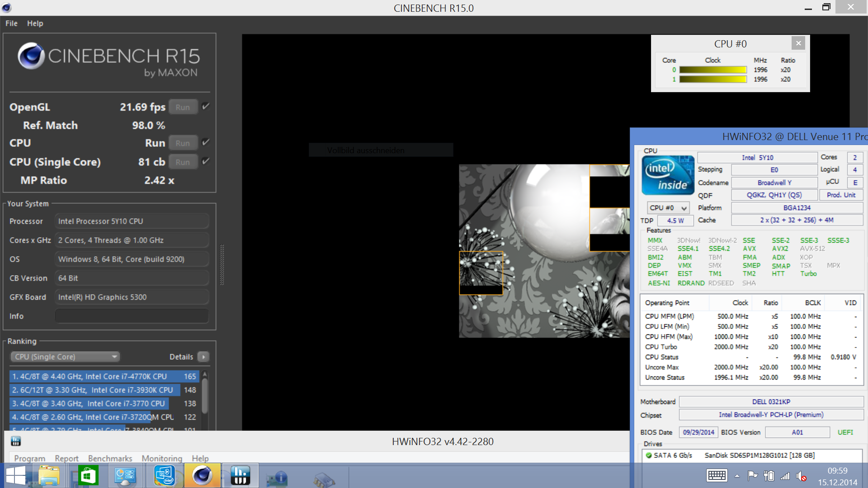Screen dimensions: 868x488
Task: Open the File menu in Cinebench
Action: [x=11, y=23]
